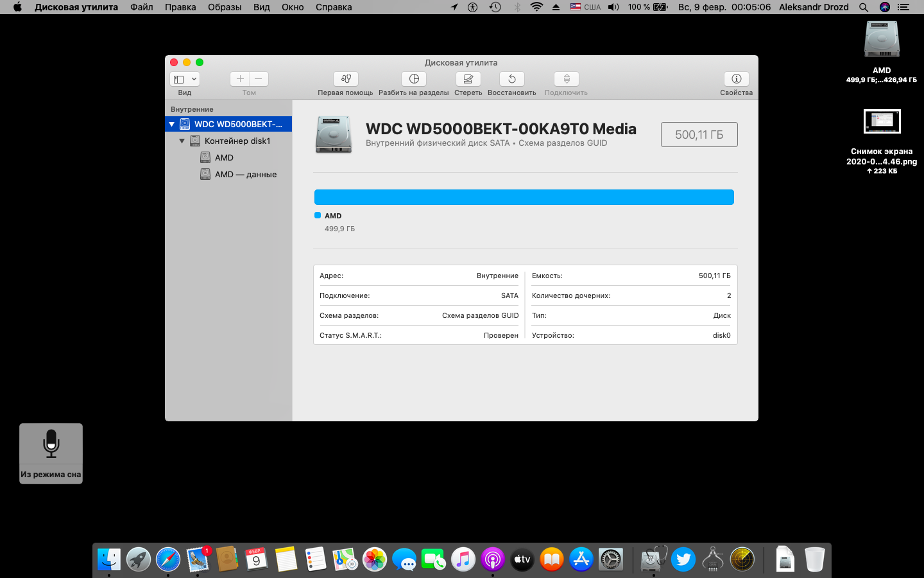Screen dimensions: 924x578
Task: Open the Вид sidebar view dropdown
Action: click(x=185, y=79)
